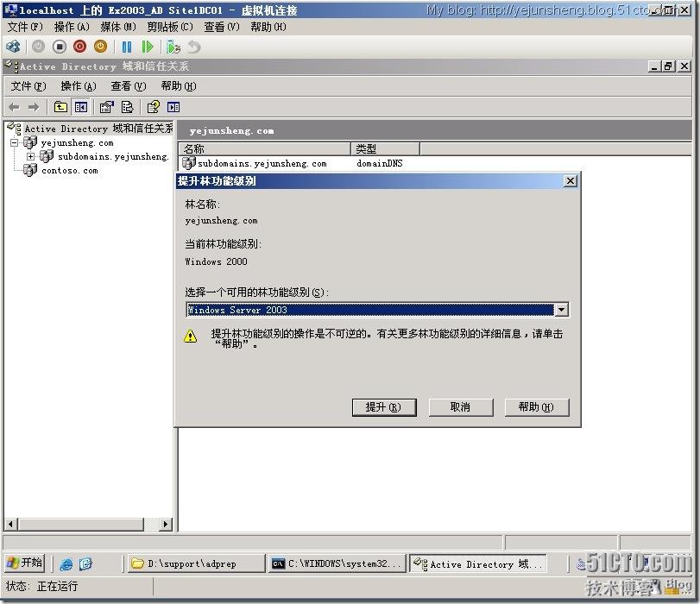This screenshot has width=700, height=604.
Task: Revert VM with undo arrow icon
Action: pos(193,47)
